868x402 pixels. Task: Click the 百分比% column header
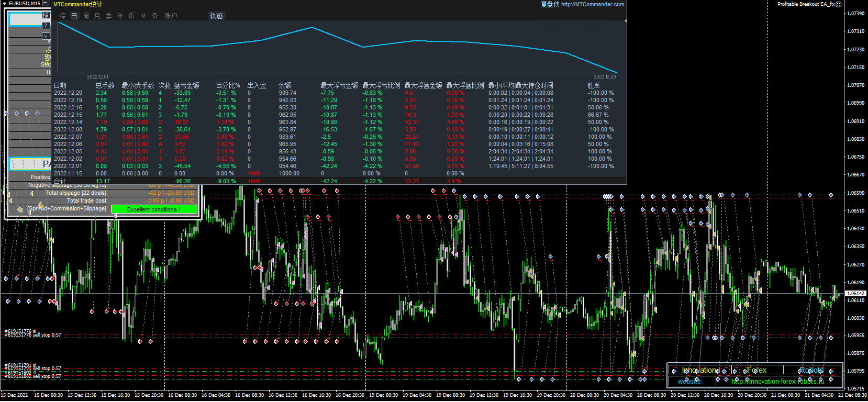[x=228, y=85]
